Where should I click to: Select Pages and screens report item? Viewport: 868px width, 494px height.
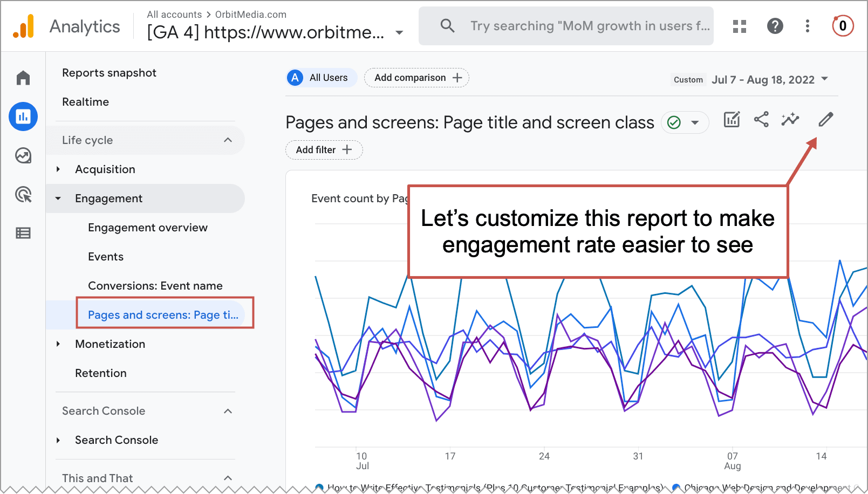(x=163, y=315)
